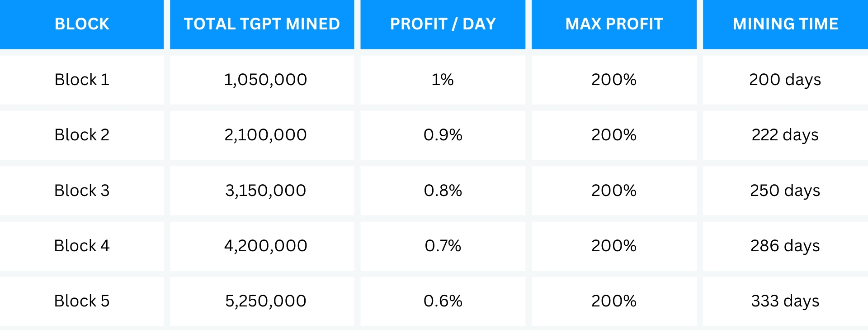Click the MAX PROFIT column header
This screenshot has width=868, height=330.
(614, 24)
